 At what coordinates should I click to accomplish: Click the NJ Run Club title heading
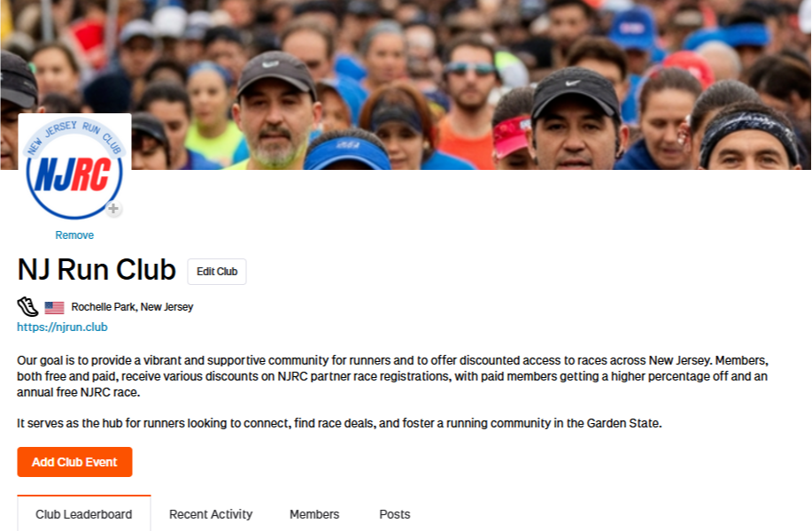[97, 270]
